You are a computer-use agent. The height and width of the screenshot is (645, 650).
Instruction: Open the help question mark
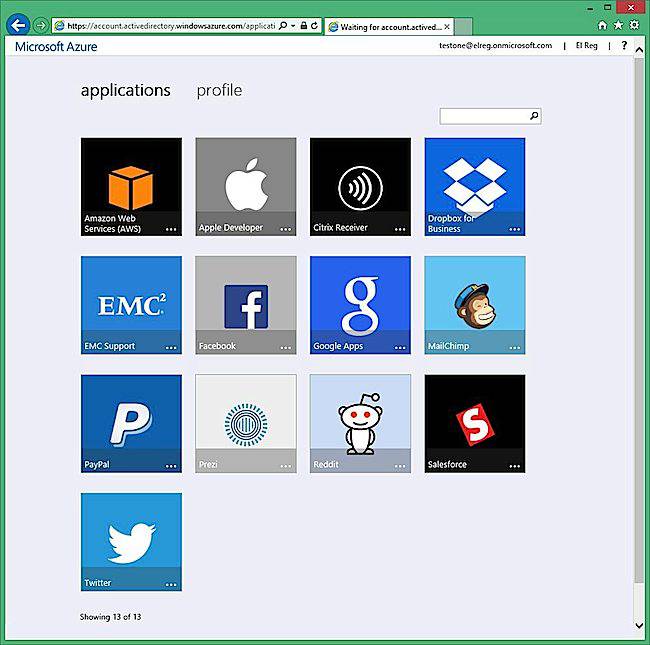624,46
